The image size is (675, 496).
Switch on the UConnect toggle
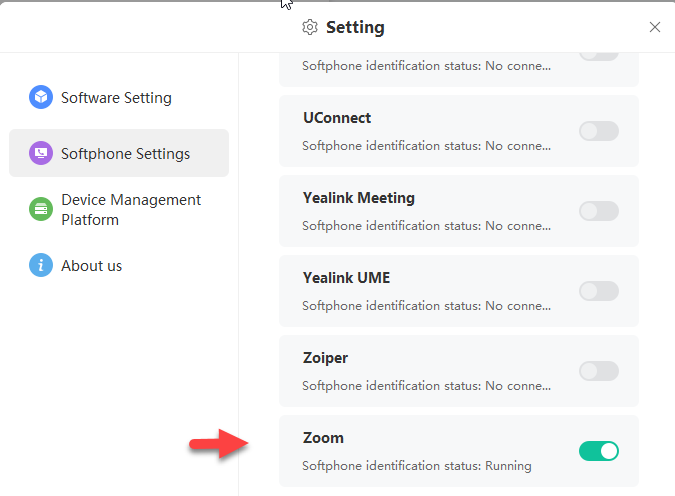point(598,131)
